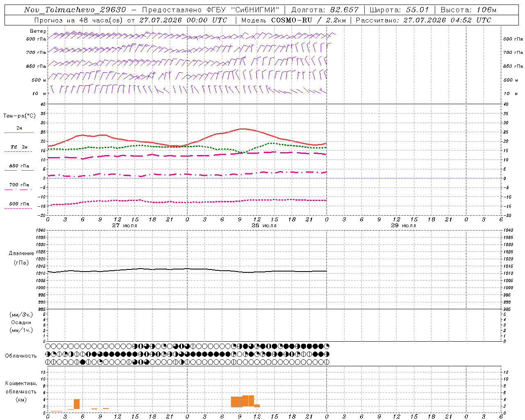Select the 850 гПа temperature legend entry
The height and width of the screenshot is (420, 525).
pos(19,168)
